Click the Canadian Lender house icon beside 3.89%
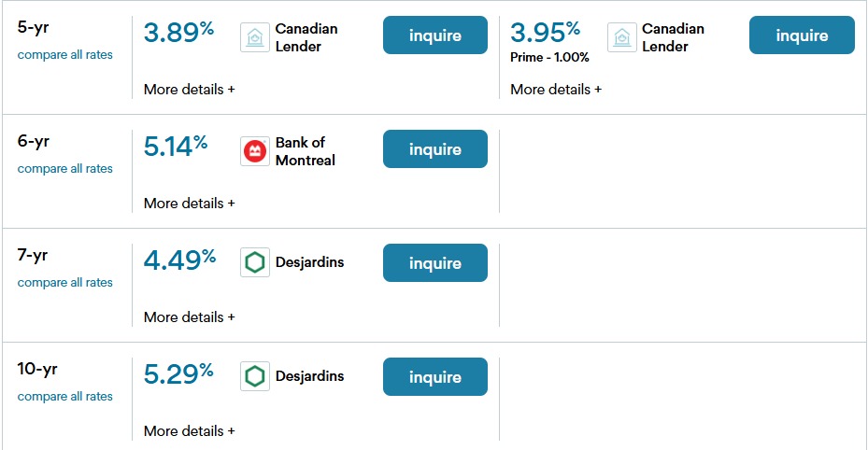The image size is (868, 450). pos(255,37)
